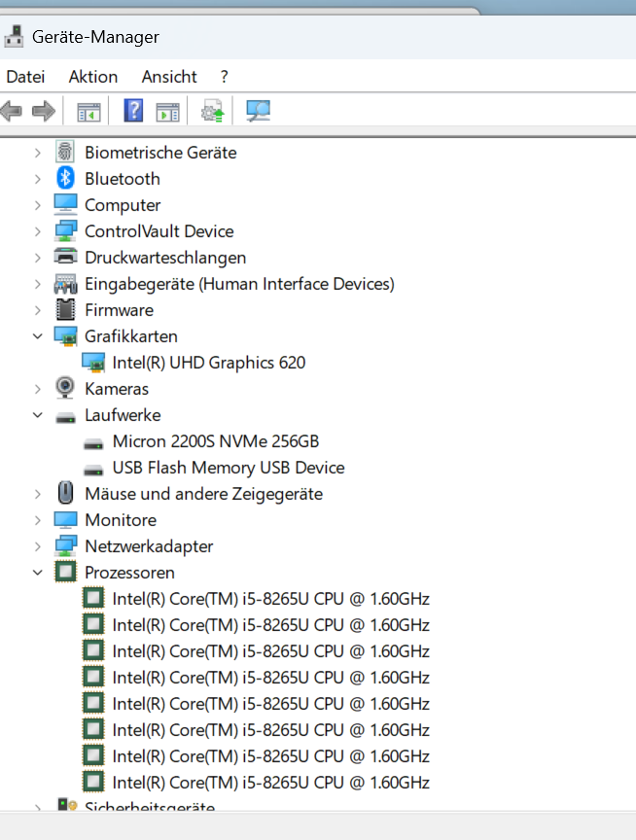The image size is (636, 840).
Task: Select the webcam icon of Kameras
Action: click(x=65, y=388)
